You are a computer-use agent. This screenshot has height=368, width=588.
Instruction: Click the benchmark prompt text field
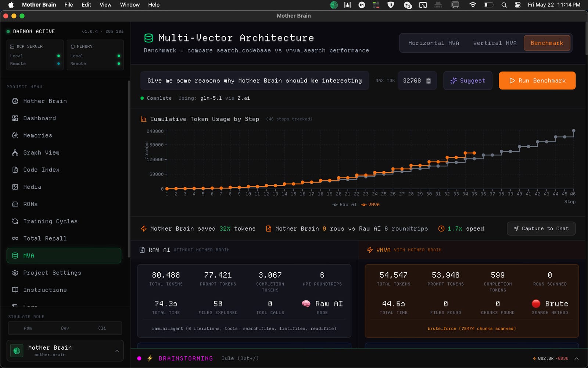255,81
